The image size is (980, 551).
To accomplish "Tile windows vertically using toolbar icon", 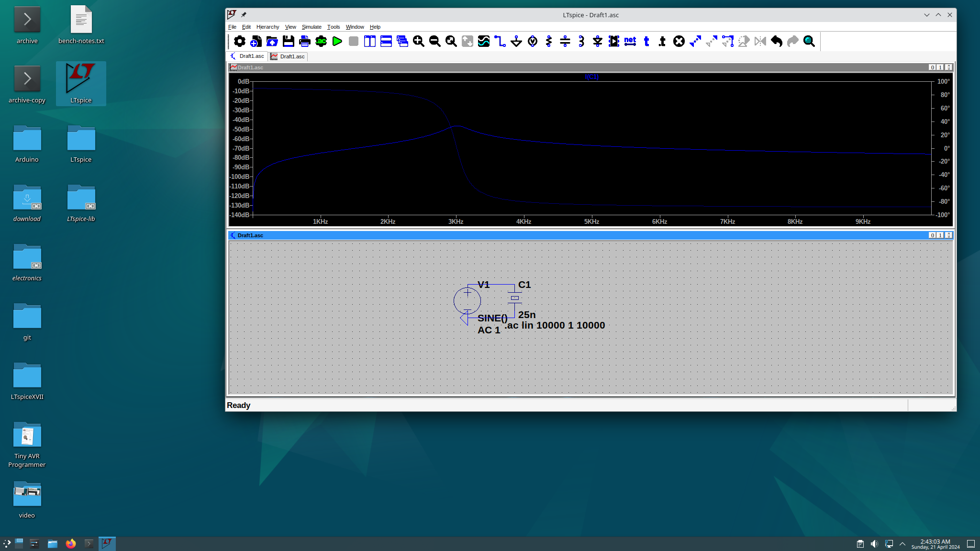I will click(370, 42).
